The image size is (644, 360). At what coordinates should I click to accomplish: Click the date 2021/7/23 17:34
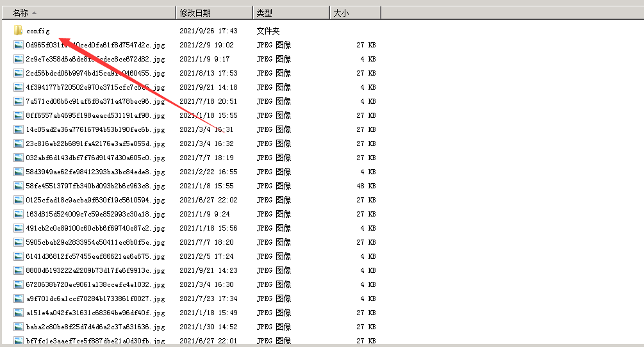pyautogui.click(x=208, y=299)
